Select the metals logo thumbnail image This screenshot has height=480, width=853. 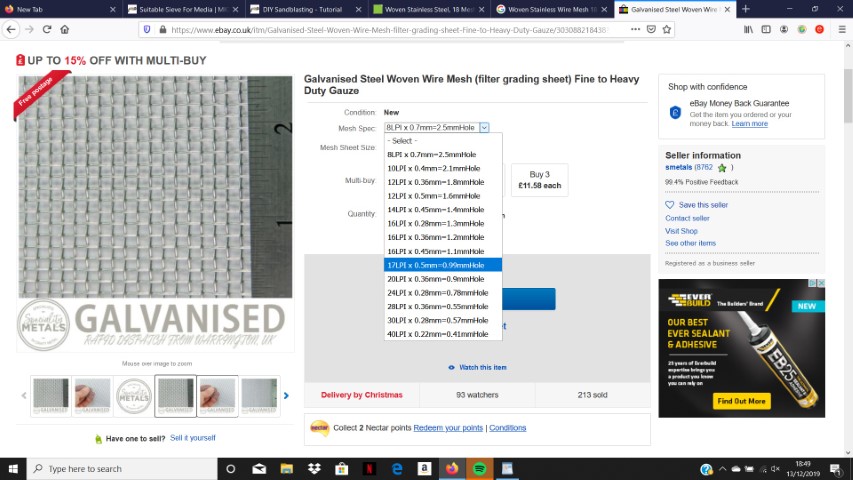point(134,396)
